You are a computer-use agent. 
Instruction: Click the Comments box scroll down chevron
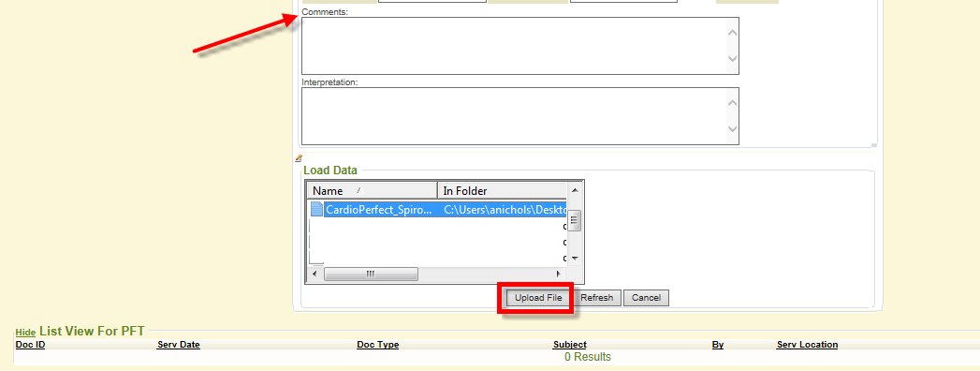tap(733, 58)
